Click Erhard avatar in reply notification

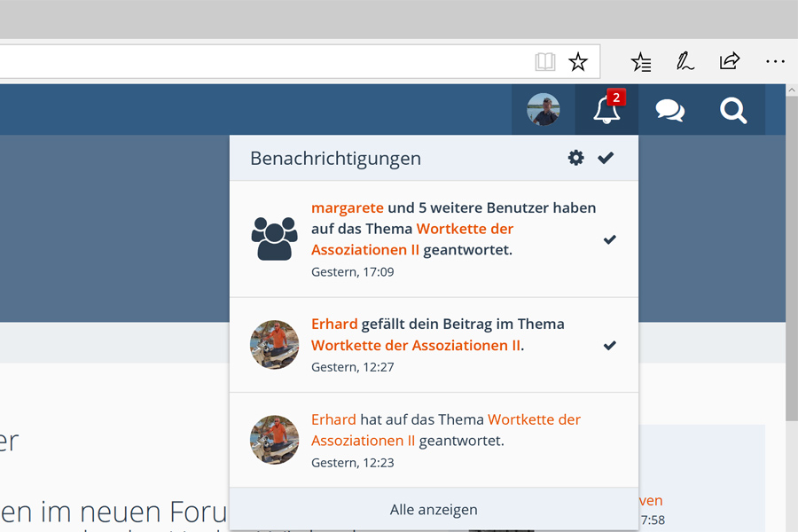tap(275, 440)
